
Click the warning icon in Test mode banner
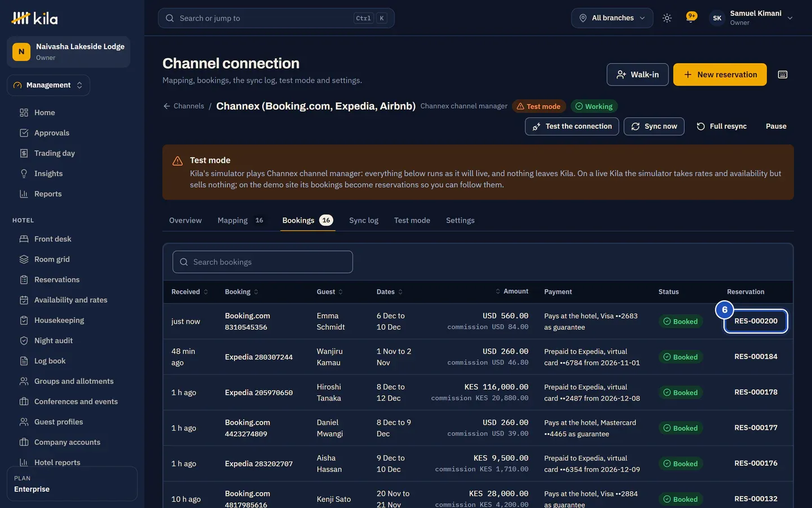click(x=178, y=161)
